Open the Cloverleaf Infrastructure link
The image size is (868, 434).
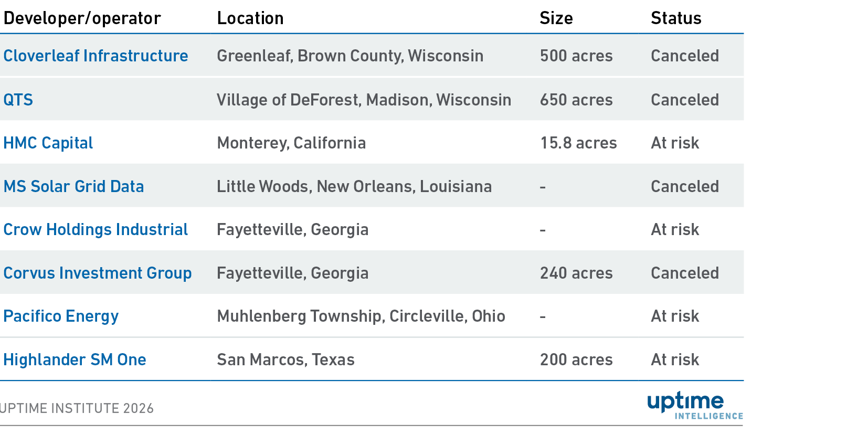[96, 56]
